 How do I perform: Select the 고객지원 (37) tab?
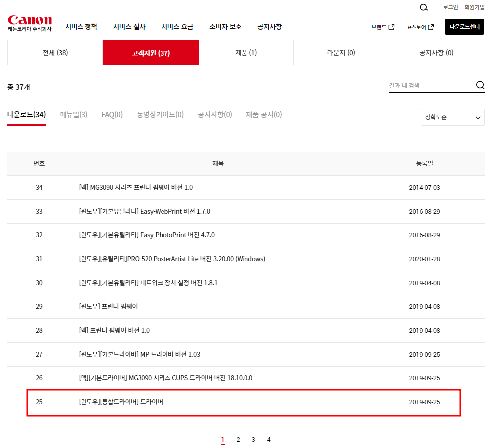pyautogui.click(x=151, y=53)
